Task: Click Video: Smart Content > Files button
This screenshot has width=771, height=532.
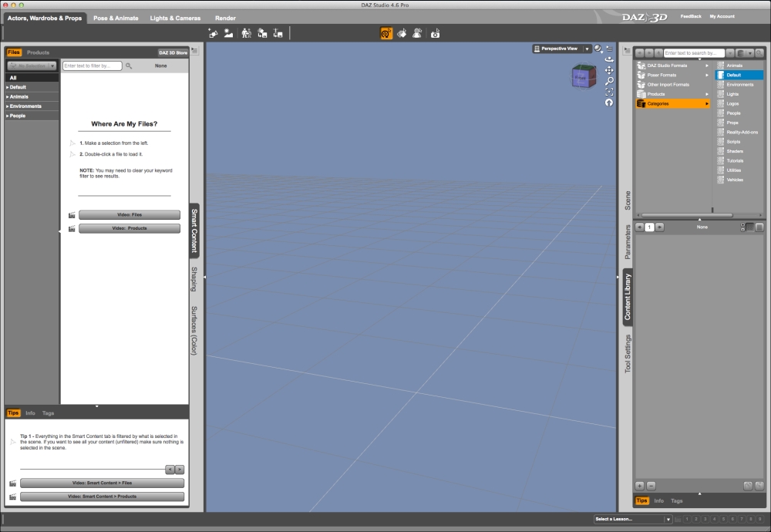Action: click(x=103, y=483)
